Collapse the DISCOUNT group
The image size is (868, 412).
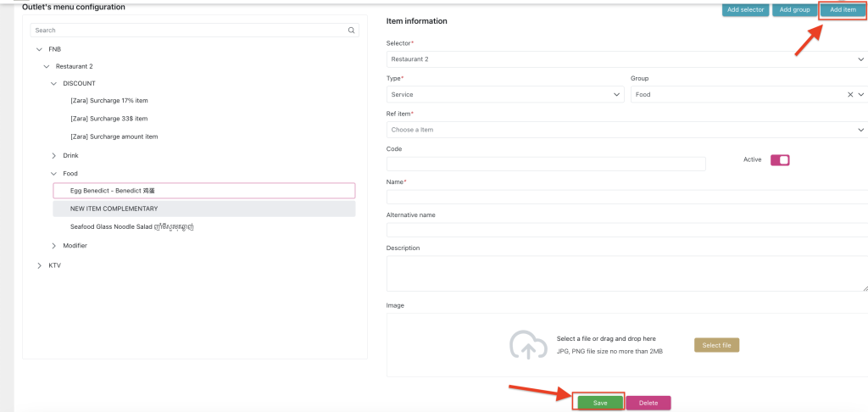point(54,83)
